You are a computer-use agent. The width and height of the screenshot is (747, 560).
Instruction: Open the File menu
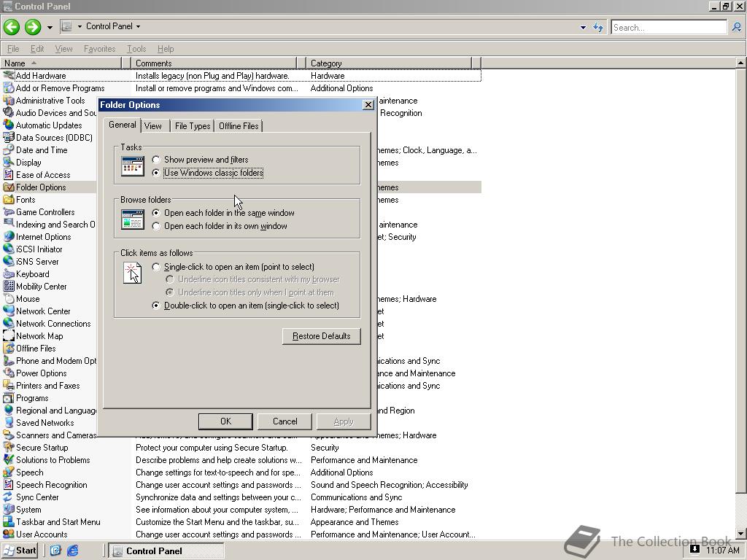point(13,49)
